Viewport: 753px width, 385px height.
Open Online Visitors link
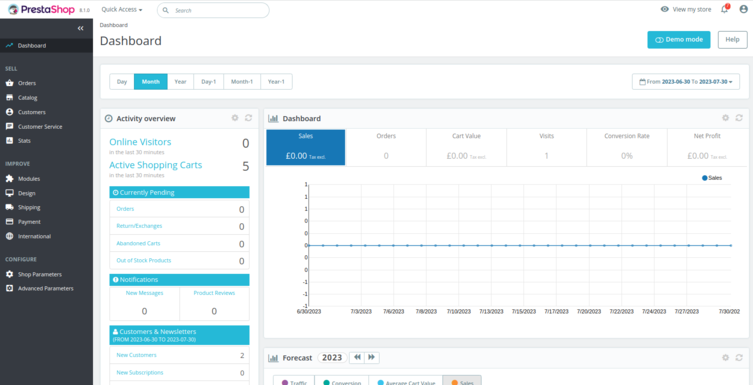tap(140, 142)
